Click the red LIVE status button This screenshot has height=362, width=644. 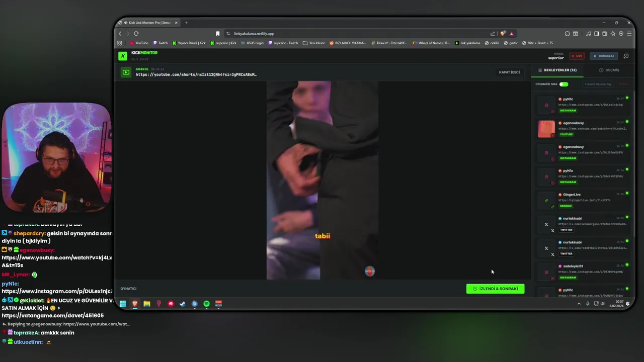577,56
